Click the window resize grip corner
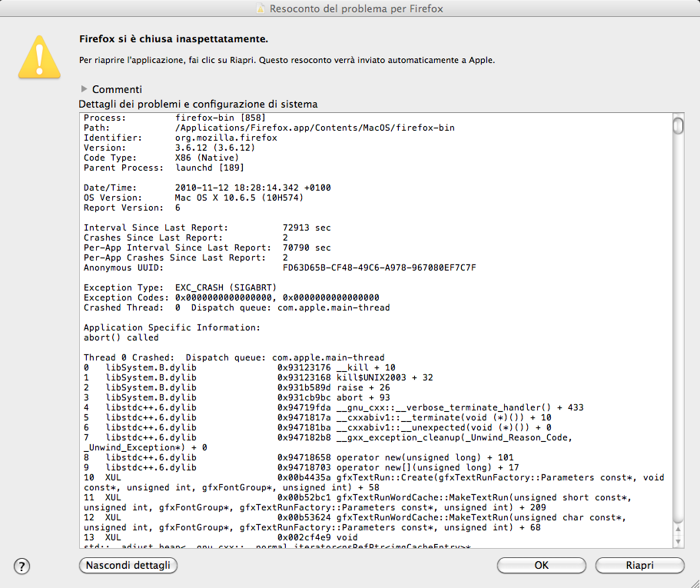700x588 pixels. tap(695, 583)
